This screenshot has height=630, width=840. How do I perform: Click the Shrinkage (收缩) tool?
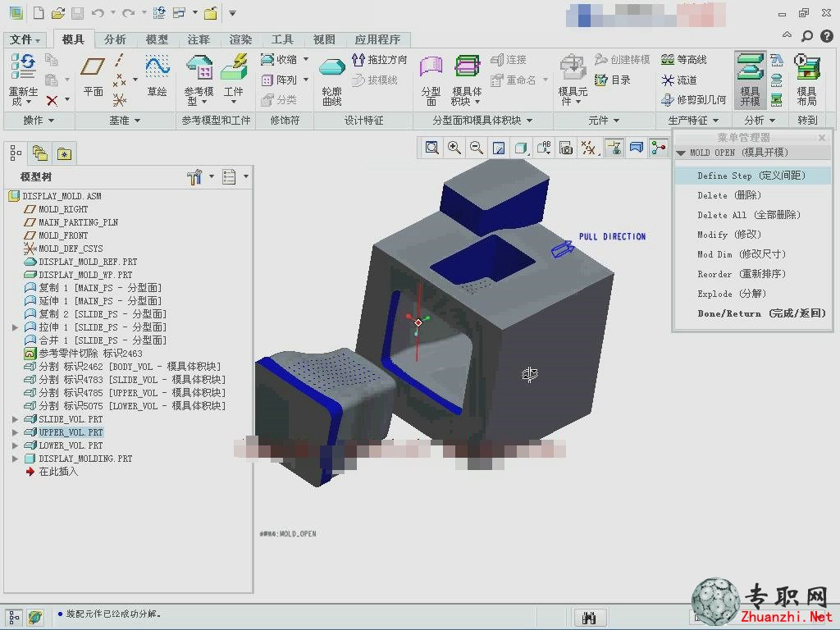point(279,59)
